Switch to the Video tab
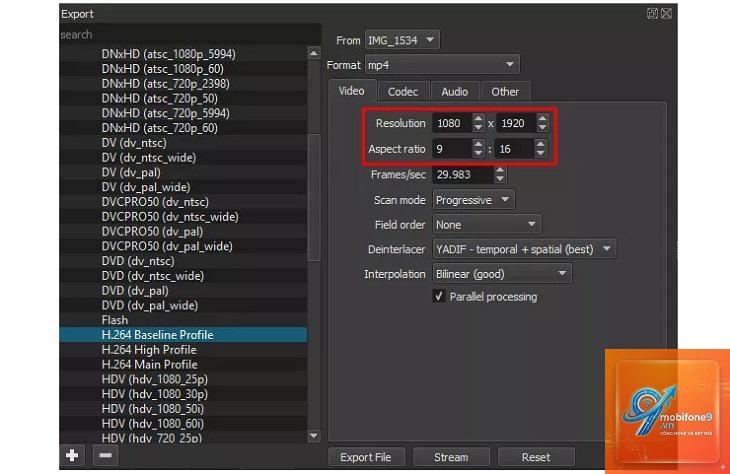This screenshot has width=730, height=474. [x=351, y=91]
